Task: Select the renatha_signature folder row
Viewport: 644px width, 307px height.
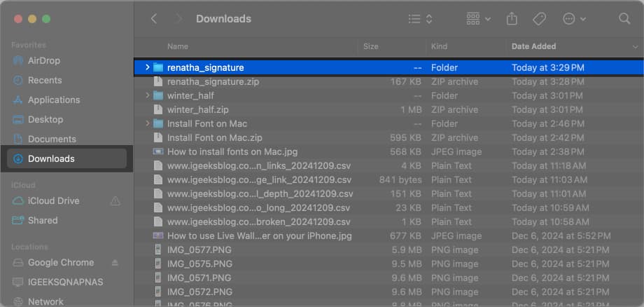Action: click(x=388, y=67)
